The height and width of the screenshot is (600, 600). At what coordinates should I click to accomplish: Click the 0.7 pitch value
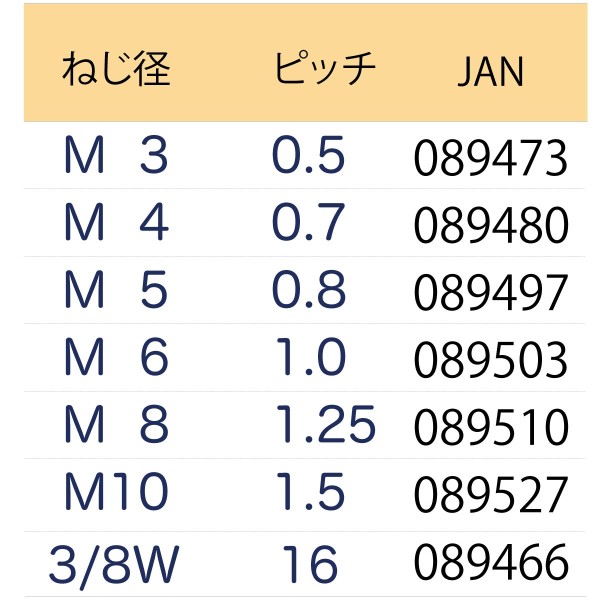308,222
